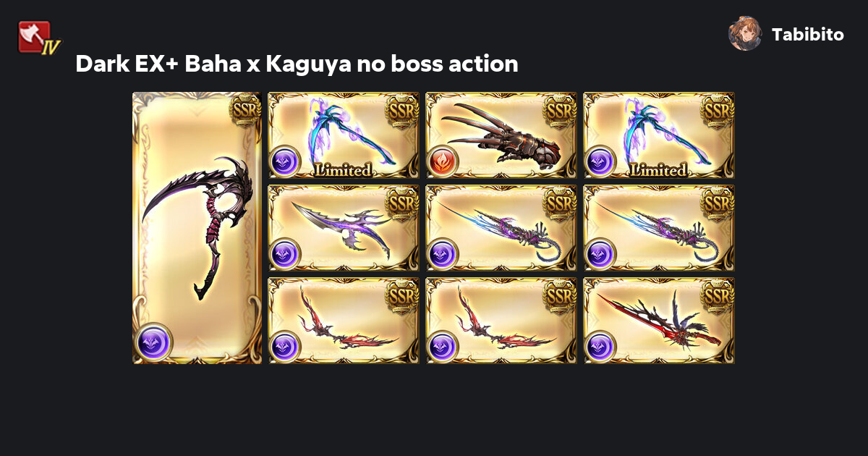The width and height of the screenshot is (868, 456).
Task: Select the last Limited scythe in top row
Action: click(659, 135)
